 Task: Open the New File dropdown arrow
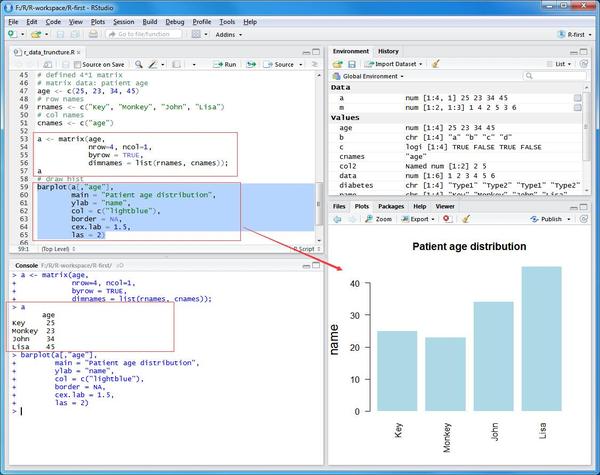(x=23, y=34)
